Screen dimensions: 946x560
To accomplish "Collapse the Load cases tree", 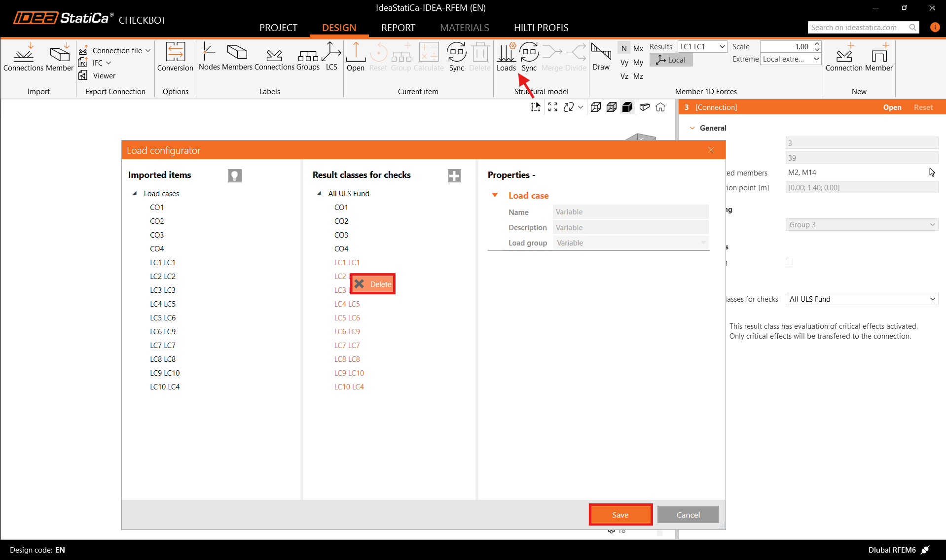I will pos(135,193).
